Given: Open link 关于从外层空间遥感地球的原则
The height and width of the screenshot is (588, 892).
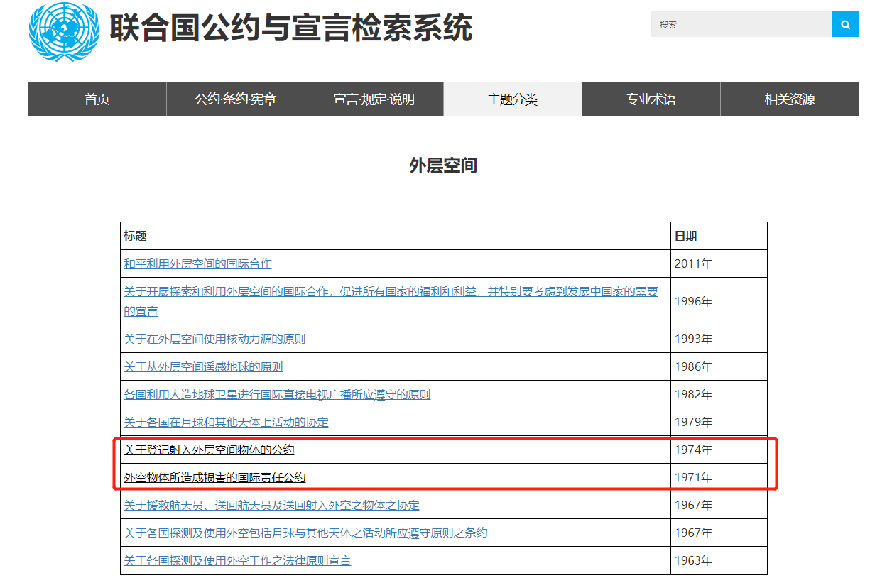Looking at the screenshot, I should [x=203, y=367].
